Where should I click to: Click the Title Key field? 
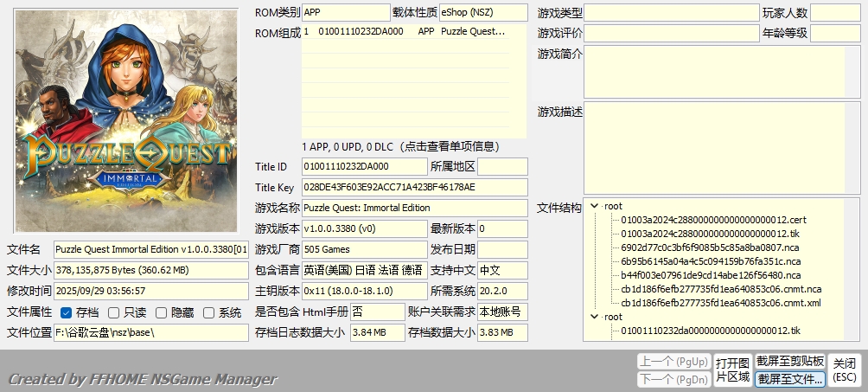[414, 187]
